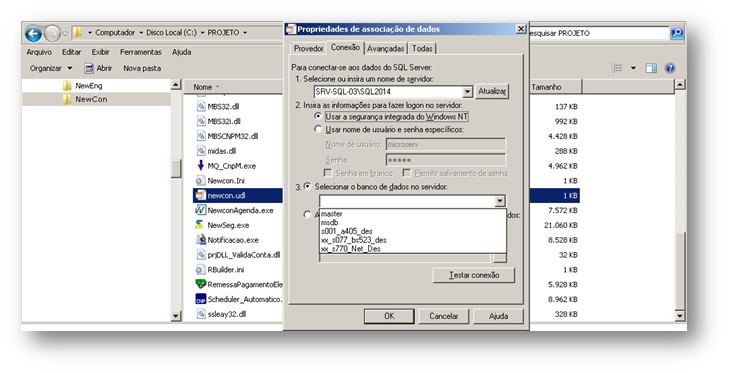Switch to the Provedor tab

(308, 48)
